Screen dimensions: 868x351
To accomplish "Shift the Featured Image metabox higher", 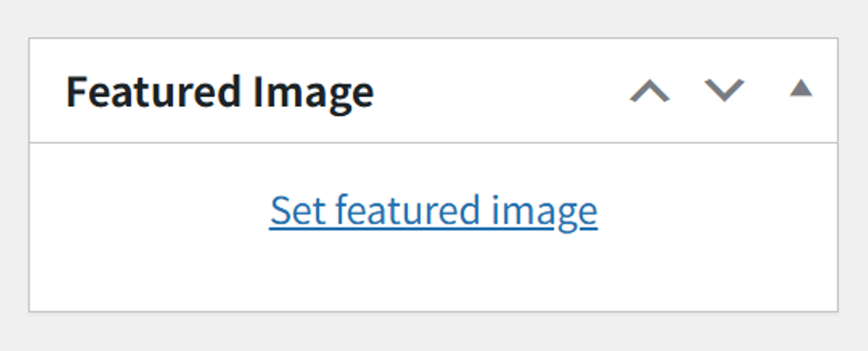I will (x=649, y=90).
